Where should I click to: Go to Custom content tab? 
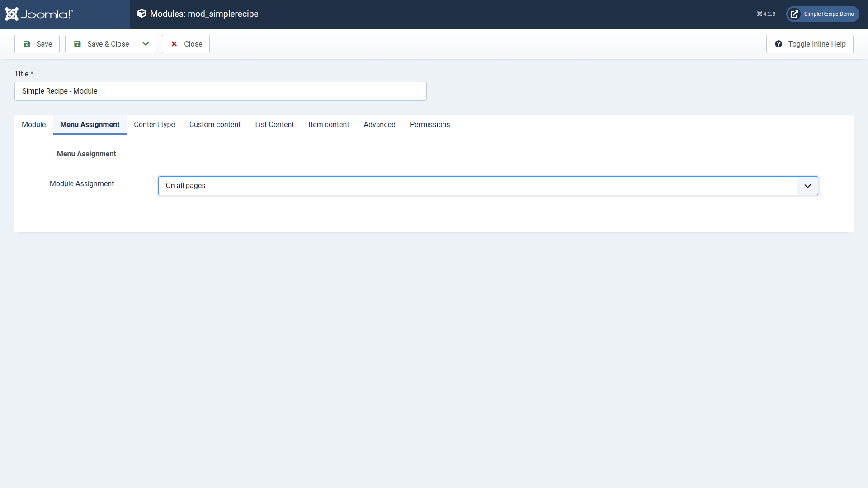tap(215, 125)
